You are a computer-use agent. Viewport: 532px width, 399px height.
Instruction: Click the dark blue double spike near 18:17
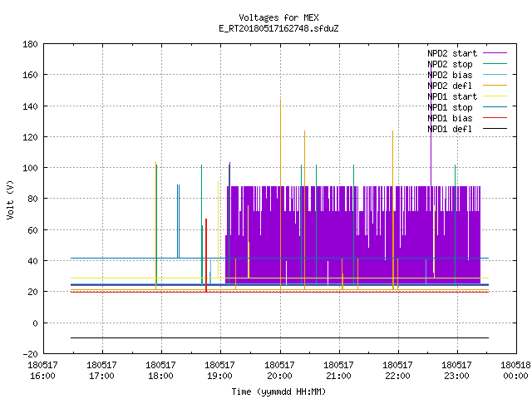178,221
